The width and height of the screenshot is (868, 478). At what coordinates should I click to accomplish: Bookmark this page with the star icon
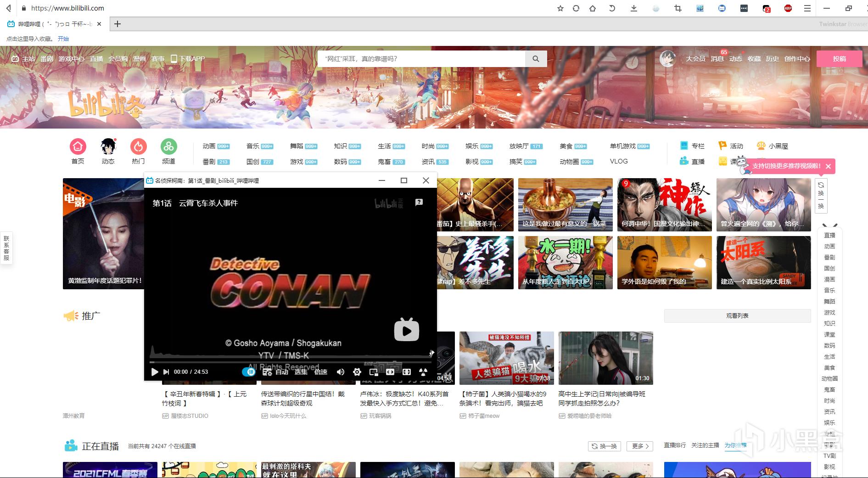point(560,8)
